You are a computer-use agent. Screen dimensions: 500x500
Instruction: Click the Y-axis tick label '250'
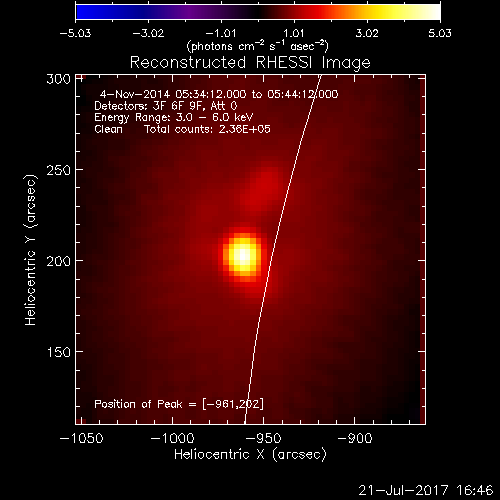click(x=59, y=170)
